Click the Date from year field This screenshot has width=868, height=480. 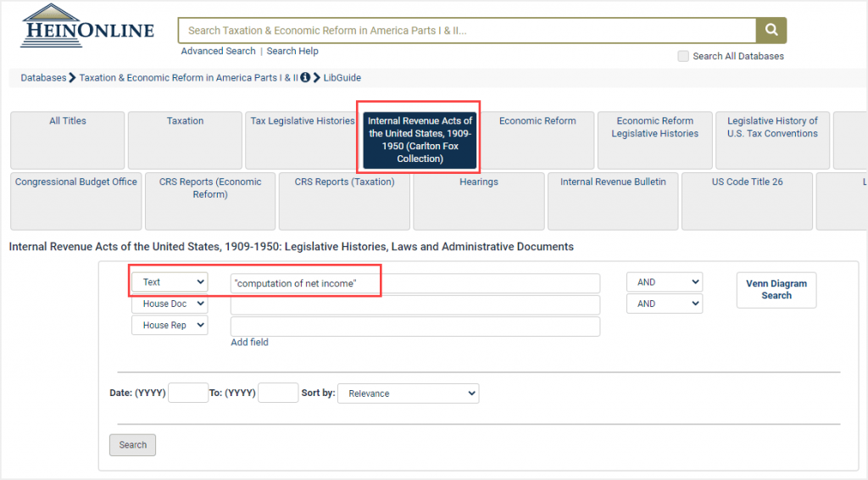coord(188,393)
